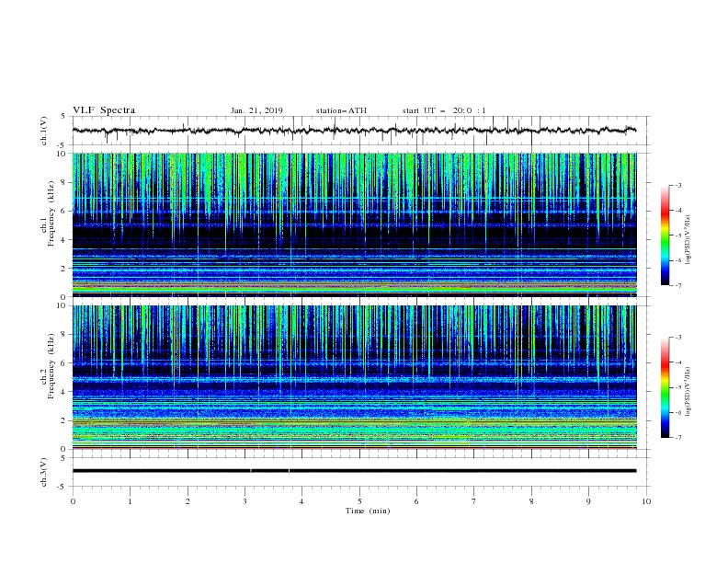Click the 8 minute tick label on time axis

coord(531,501)
